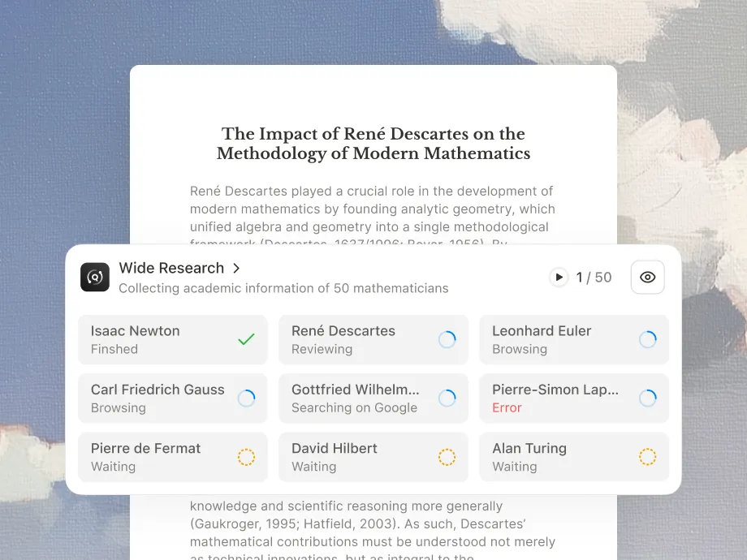Click the Leonhard Euler loading spinner
747x560 pixels.
click(647, 339)
